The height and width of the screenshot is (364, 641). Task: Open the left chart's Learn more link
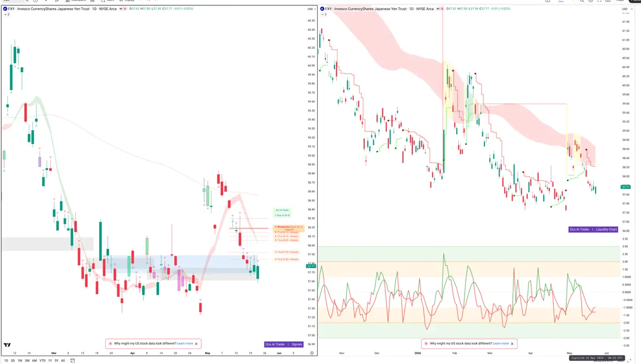coord(185,344)
